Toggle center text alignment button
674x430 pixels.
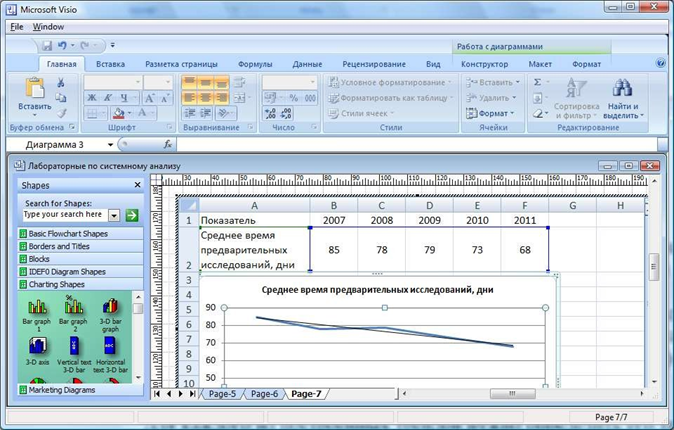pos(205,98)
